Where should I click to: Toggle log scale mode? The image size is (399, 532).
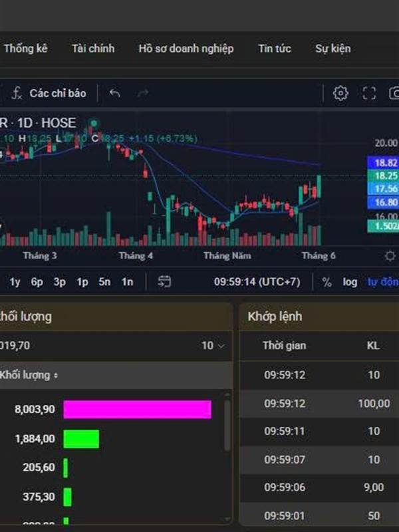(x=350, y=282)
